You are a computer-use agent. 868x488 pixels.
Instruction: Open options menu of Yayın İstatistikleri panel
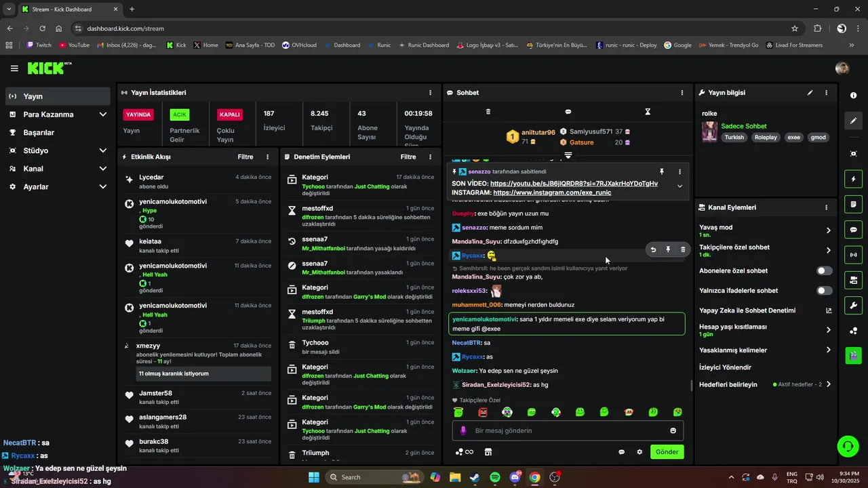coord(430,93)
